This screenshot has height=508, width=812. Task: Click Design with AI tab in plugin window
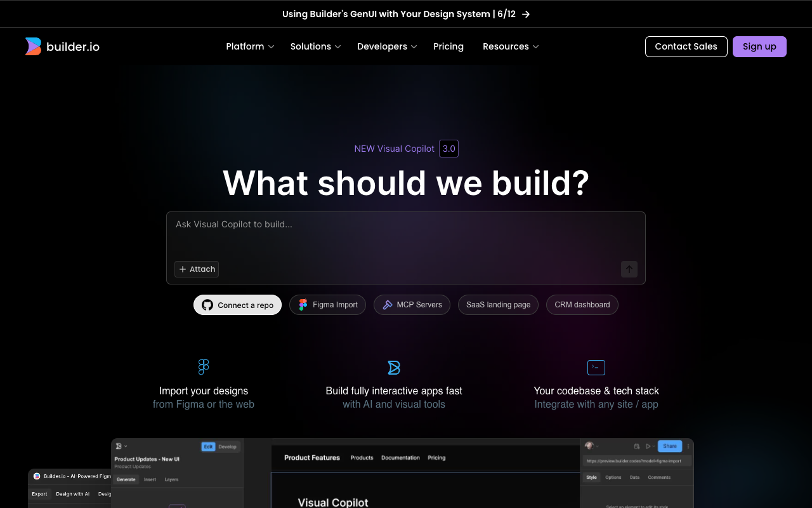tap(72, 494)
